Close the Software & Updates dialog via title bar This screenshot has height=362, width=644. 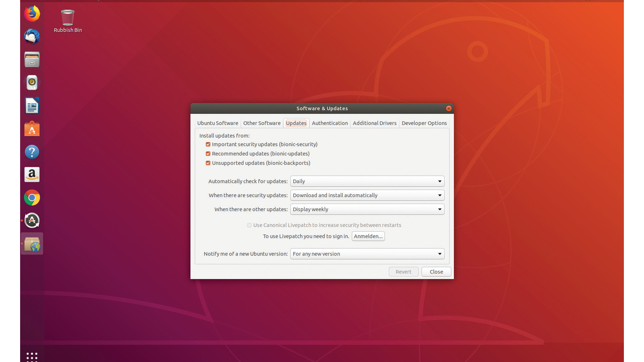pos(448,108)
